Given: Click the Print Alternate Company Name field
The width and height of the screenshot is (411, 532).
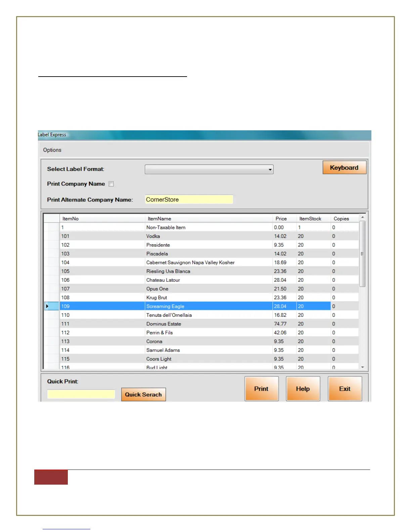Looking at the screenshot, I should pos(189,199).
